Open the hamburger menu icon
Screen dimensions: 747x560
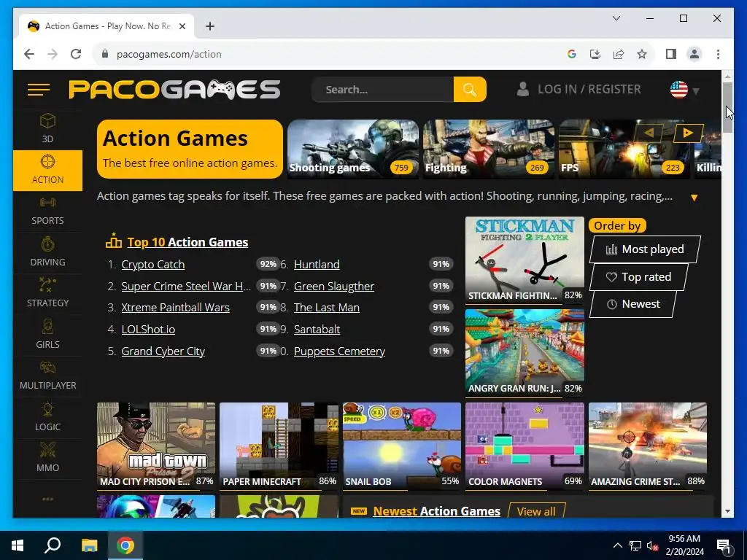click(39, 90)
